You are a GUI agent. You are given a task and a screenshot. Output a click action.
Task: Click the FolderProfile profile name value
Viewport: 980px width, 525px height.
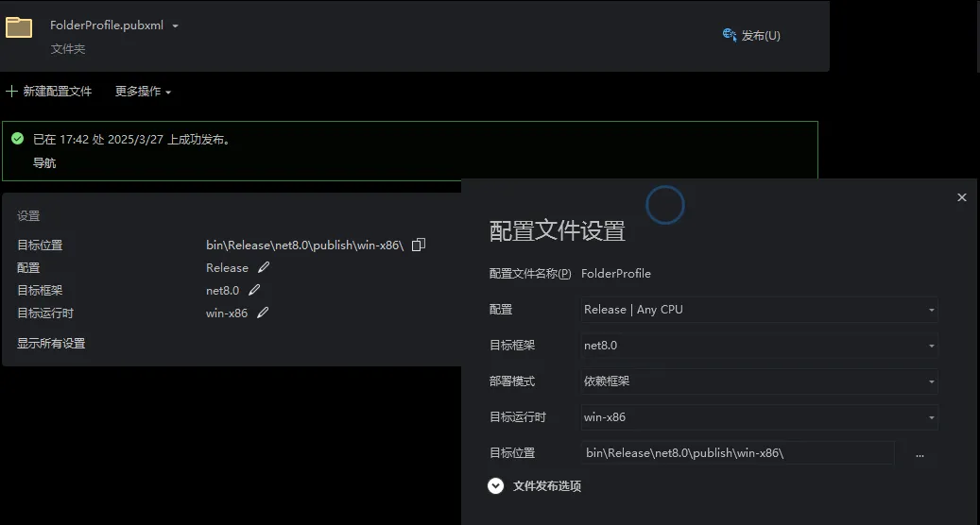coord(615,274)
